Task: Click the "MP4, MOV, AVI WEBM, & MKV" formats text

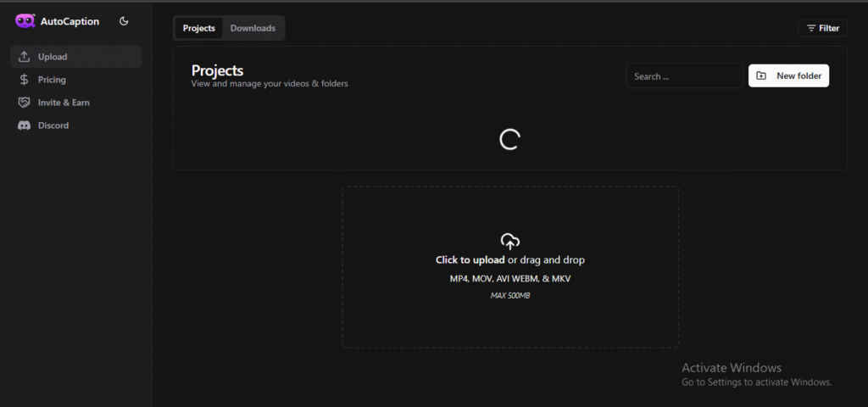Action: click(509, 278)
